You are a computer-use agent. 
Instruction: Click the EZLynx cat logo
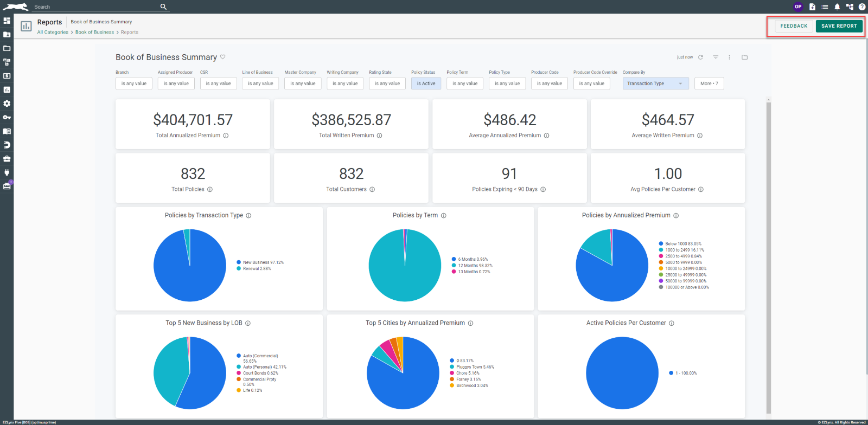click(x=15, y=7)
